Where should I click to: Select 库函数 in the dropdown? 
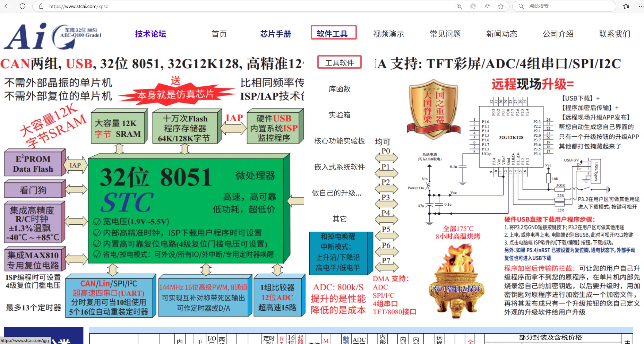[x=340, y=89]
